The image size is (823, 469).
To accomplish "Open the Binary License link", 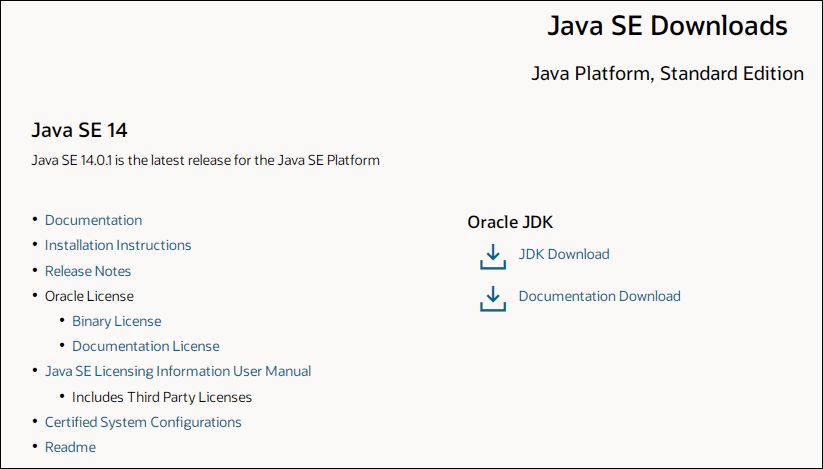I will pos(116,321).
